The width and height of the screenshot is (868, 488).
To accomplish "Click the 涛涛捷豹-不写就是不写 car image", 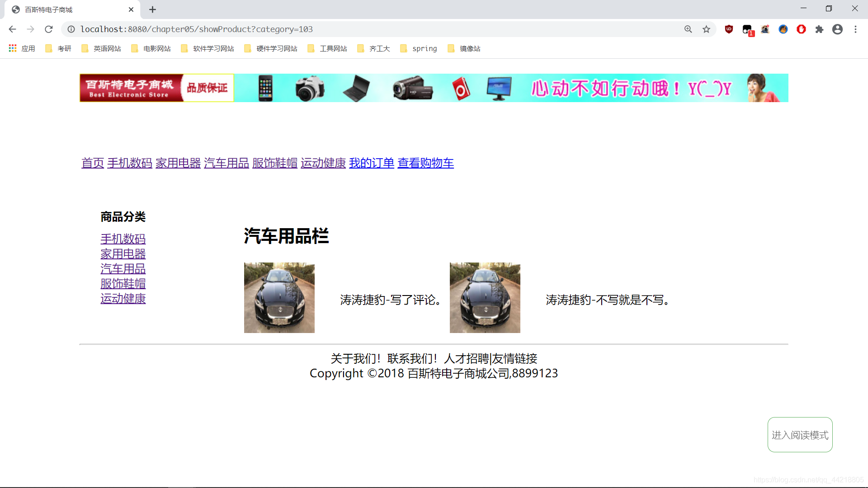I will (485, 298).
